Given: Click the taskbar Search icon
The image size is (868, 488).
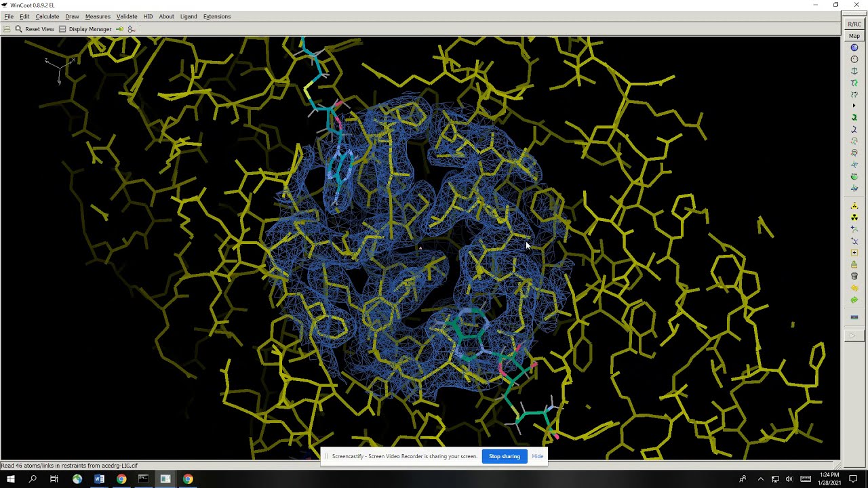Looking at the screenshot, I should (33, 479).
